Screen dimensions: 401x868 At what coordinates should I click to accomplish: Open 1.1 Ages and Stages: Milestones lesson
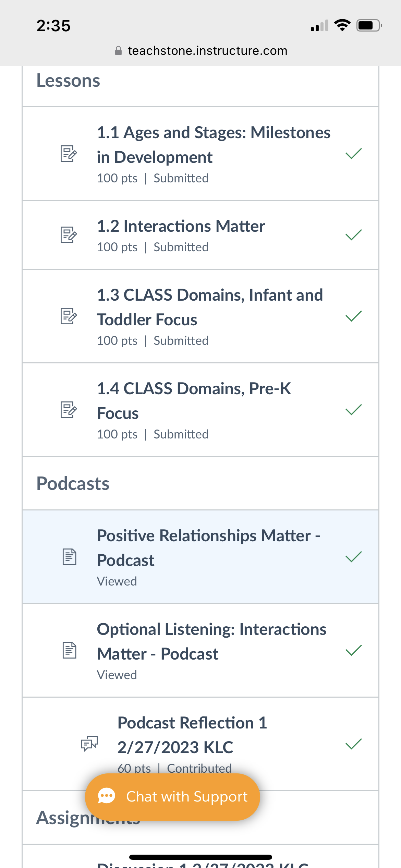(x=213, y=145)
